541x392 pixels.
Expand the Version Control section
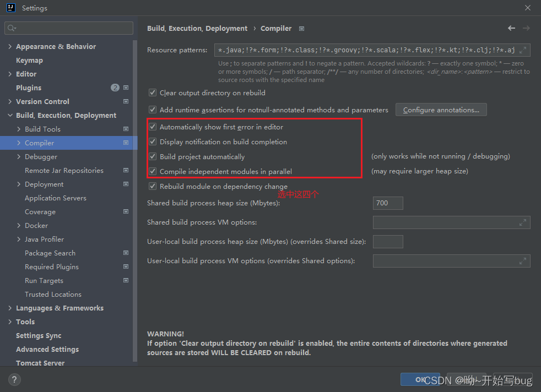click(x=10, y=102)
